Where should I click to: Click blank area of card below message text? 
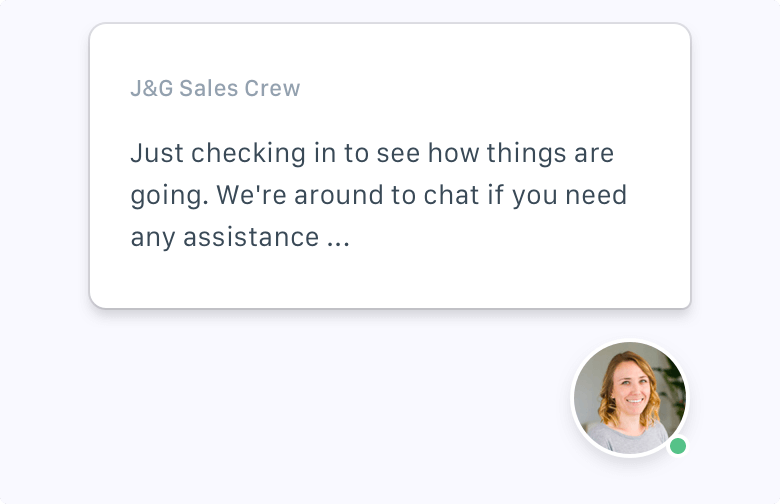tap(390, 280)
